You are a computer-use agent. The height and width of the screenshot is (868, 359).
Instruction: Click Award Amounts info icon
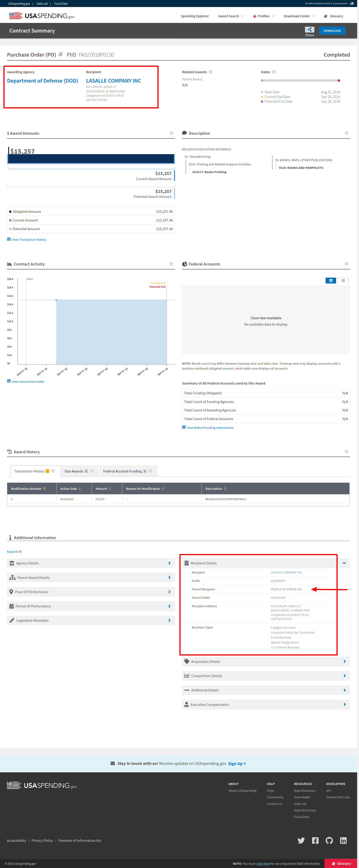[171, 133]
